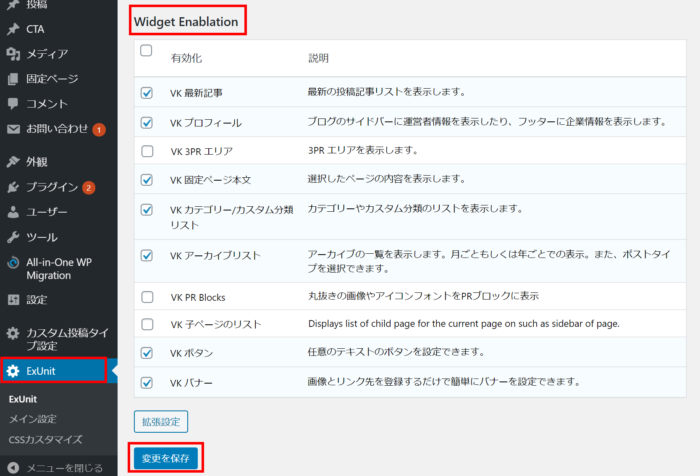The image size is (700, 476).
Task: Open the 固定ページ menu
Action: click(52, 79)
